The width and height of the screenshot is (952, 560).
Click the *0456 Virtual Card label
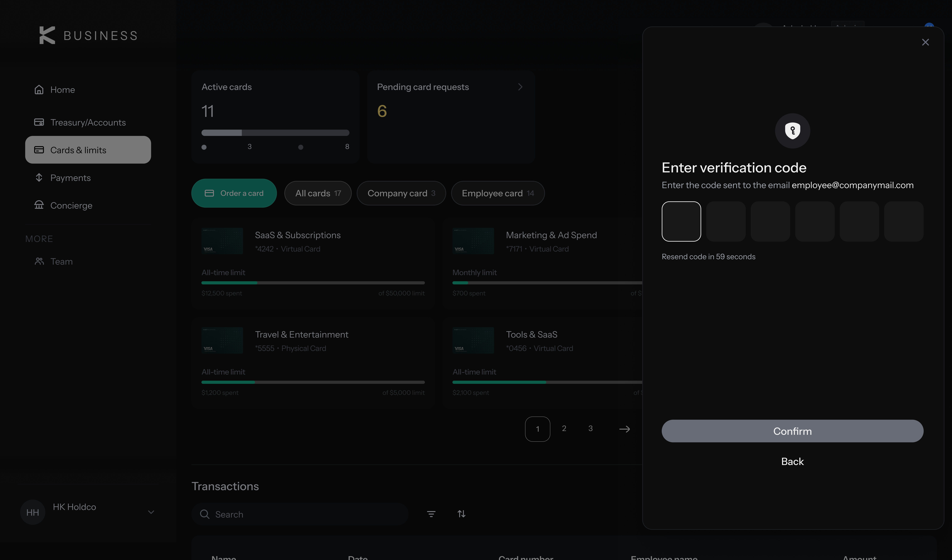click(539, 349)
